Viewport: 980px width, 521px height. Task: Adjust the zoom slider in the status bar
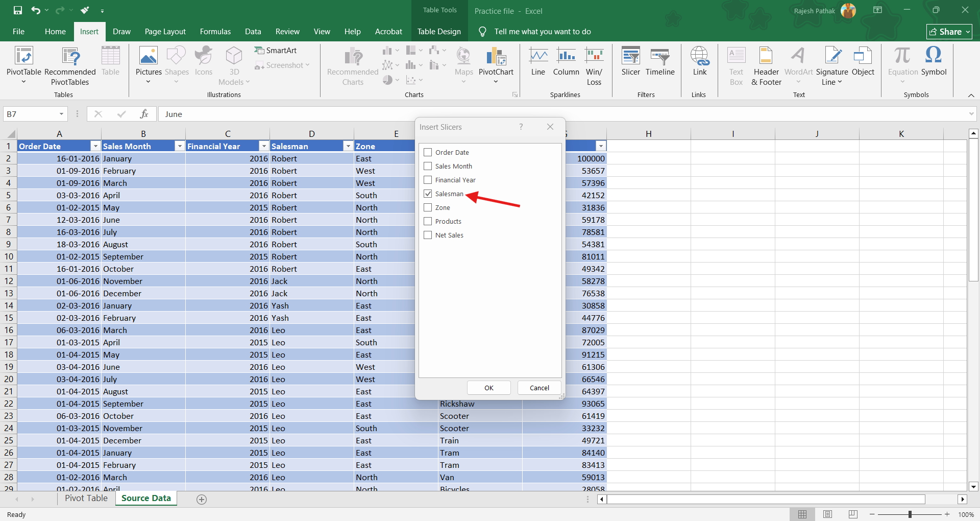[x=910, y=514]
